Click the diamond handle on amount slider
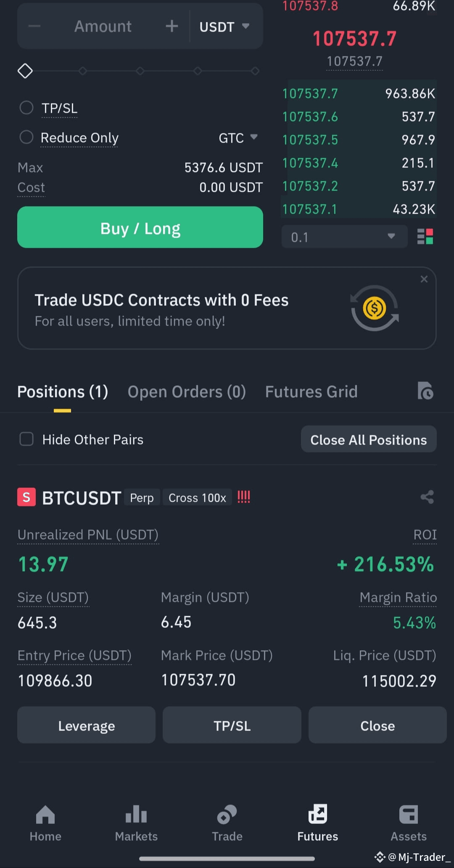 25,71
